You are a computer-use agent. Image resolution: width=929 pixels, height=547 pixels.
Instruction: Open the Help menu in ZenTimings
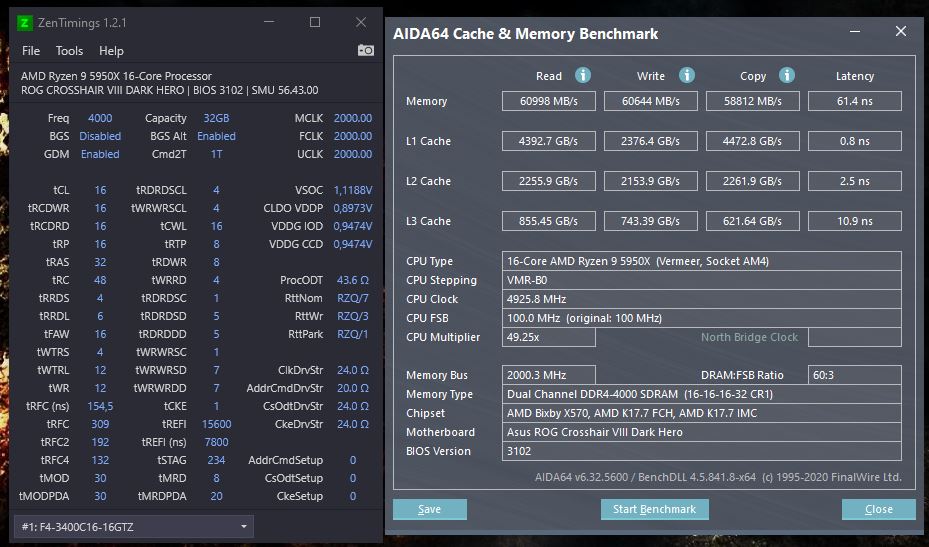tap(111, 51)
